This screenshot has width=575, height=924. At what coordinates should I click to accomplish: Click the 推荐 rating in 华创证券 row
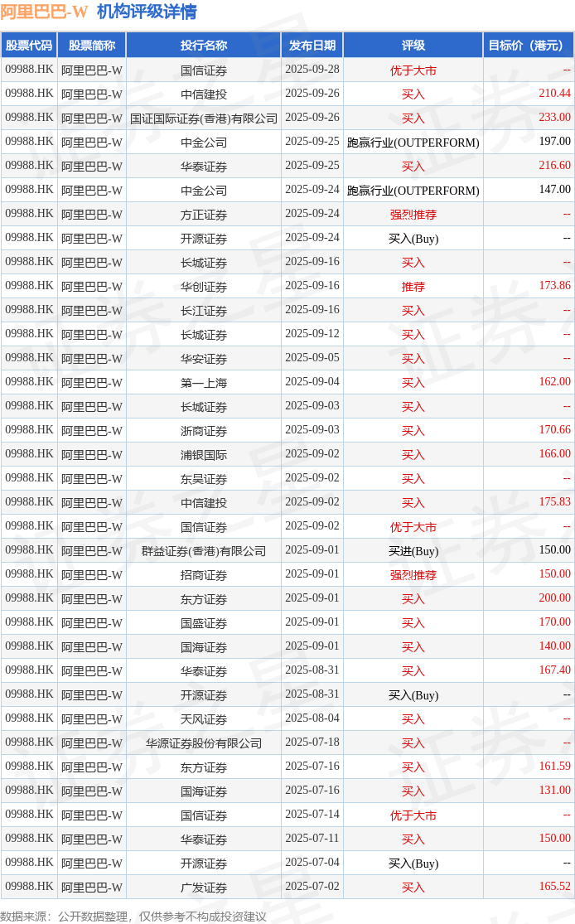[x=413, y=287]
